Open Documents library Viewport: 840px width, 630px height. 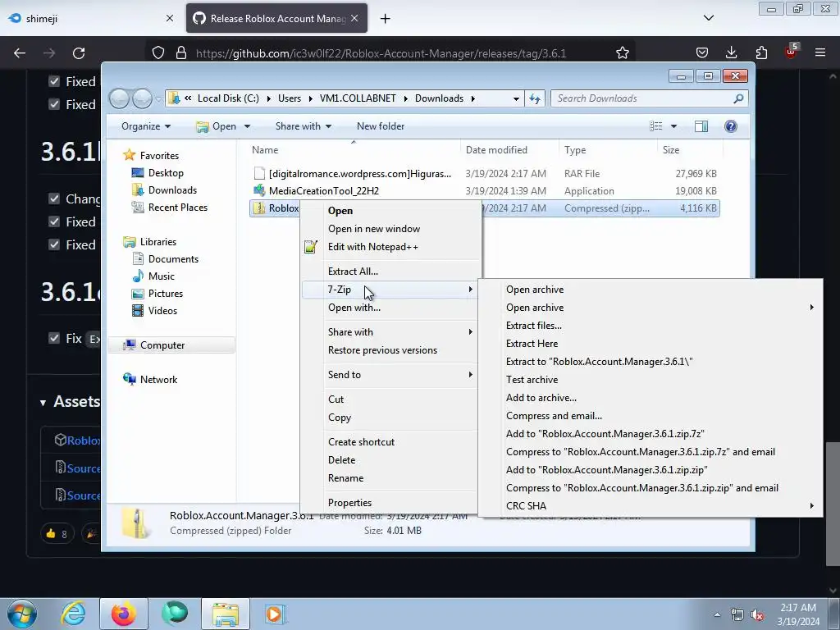click(x=173, y=259)
